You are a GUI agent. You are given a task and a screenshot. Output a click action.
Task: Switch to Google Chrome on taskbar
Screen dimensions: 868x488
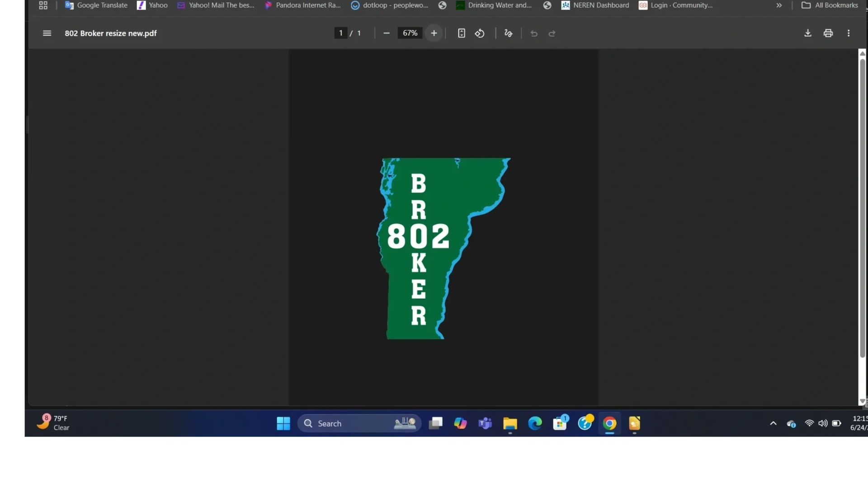(x=609, y=423)
